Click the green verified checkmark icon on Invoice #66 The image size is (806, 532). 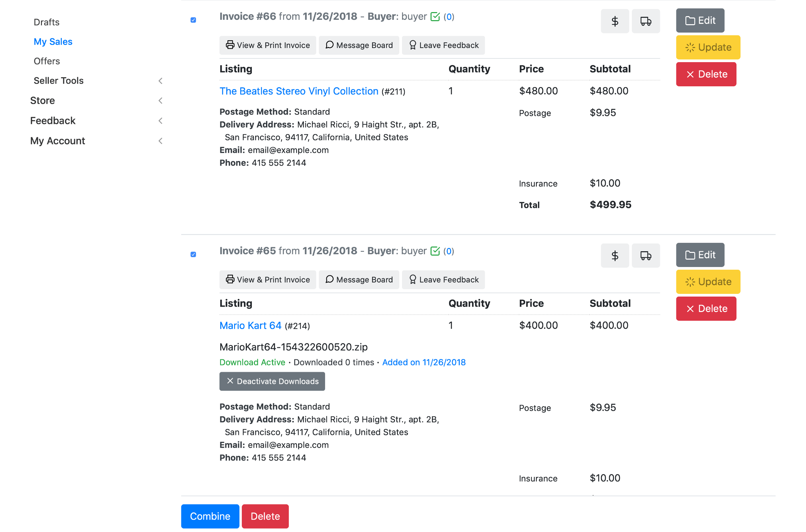[435, 17]
